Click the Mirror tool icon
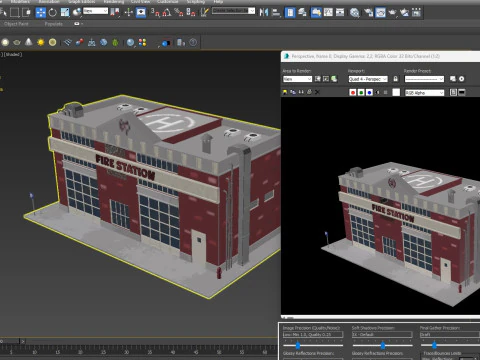 click(264, 13)
